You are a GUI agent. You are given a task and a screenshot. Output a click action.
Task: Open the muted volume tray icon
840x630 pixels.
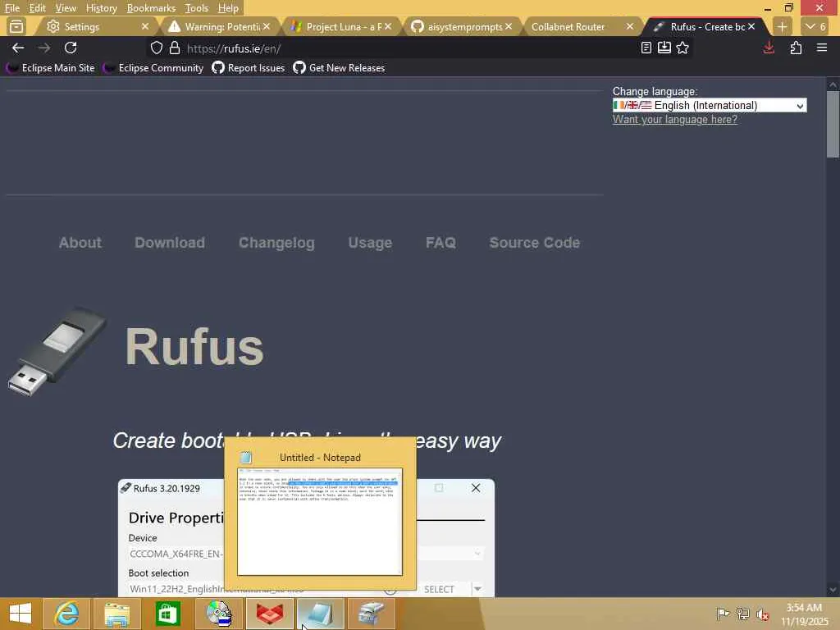tap(762, 614)
